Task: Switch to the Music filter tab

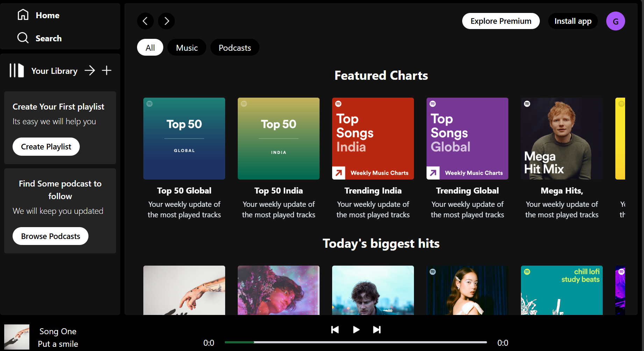Action: coord(187,48)
